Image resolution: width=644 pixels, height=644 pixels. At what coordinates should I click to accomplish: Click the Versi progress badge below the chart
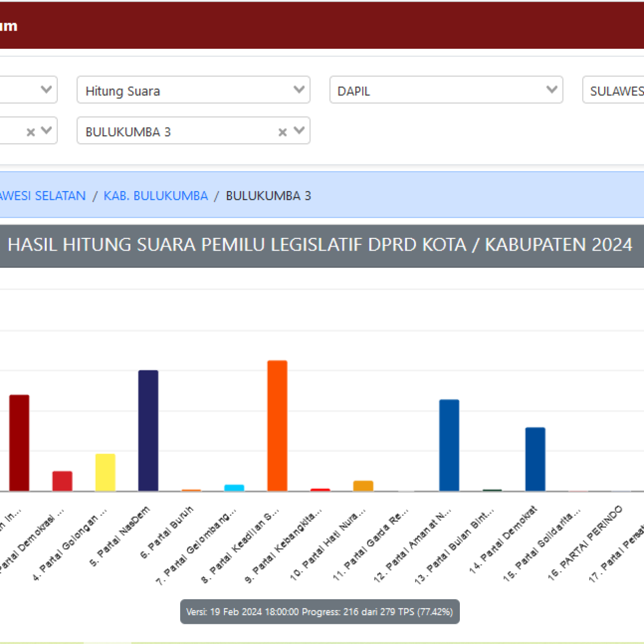click(319, 612)
